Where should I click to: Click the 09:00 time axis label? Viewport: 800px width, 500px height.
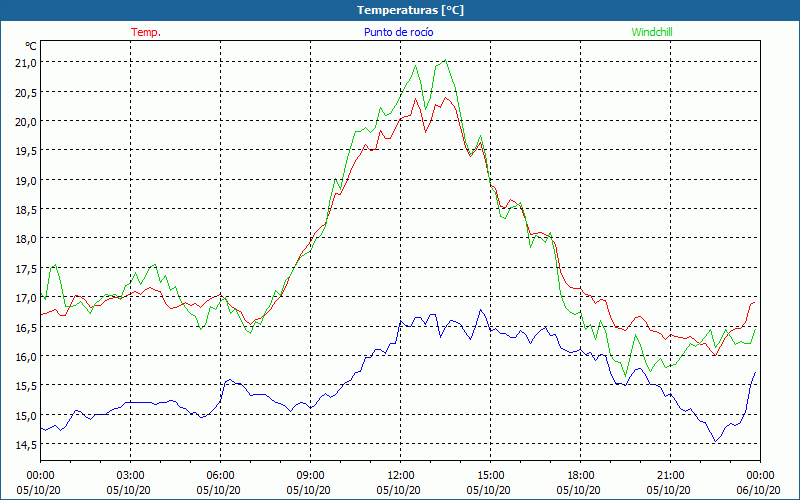(x=310, y=476)
